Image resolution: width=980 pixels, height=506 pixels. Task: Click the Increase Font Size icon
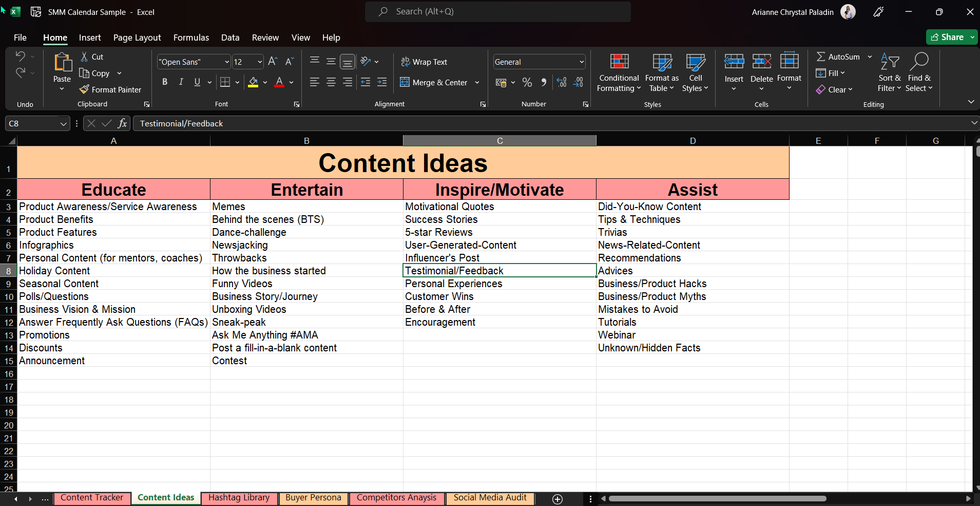click(x=273, y=62)
